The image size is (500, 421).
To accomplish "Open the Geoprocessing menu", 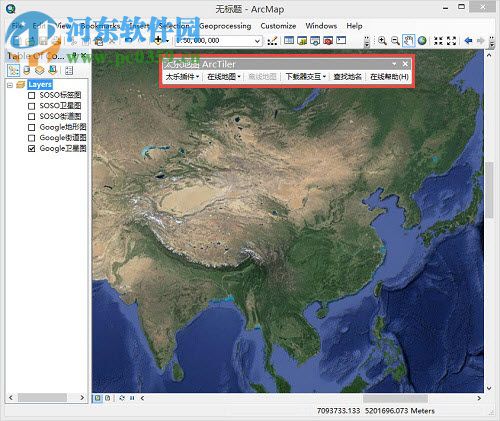I will (x=225, y=26).
